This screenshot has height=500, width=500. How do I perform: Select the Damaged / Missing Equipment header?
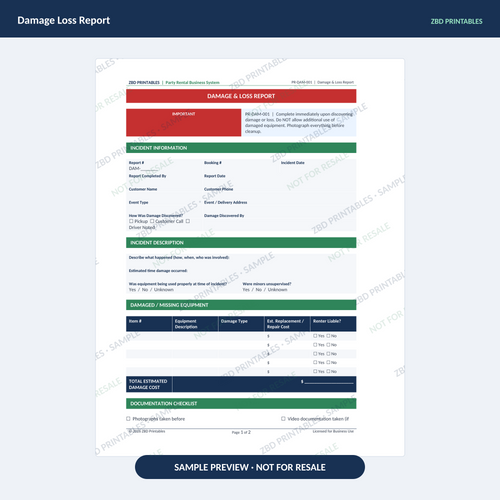(x=241, y=305)
